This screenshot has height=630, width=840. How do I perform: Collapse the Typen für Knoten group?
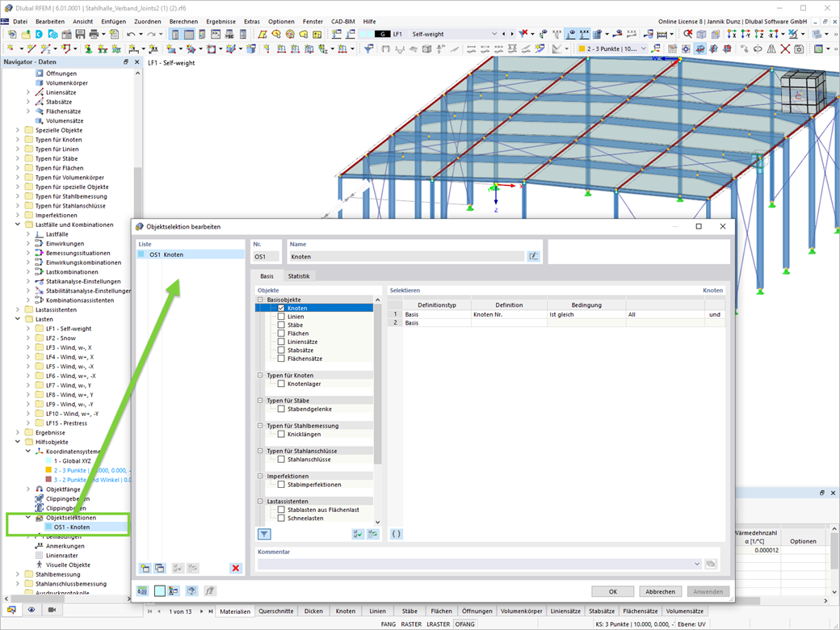[261, 376]
